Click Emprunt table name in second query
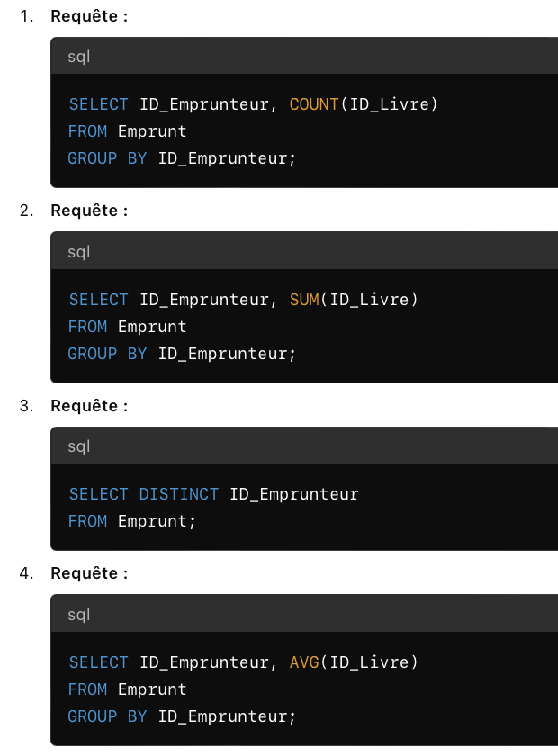Viewport: 558px width, 756px height. [x=152, y=327]
